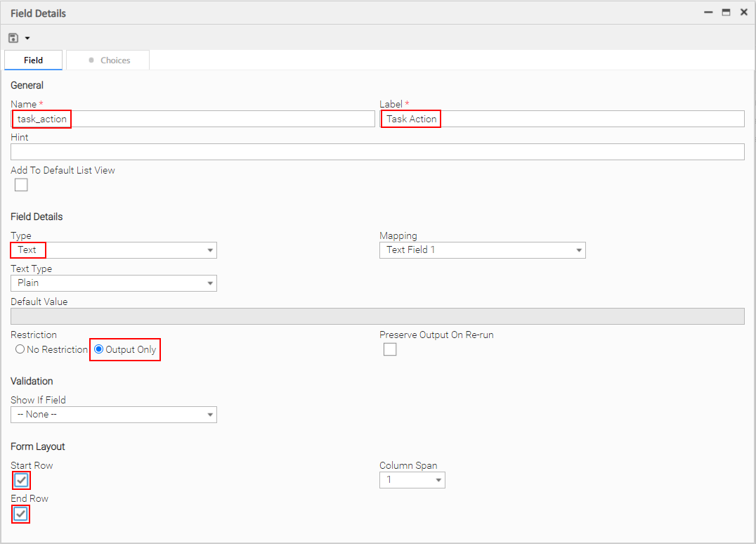756x544 pixels.
Task: Maximize the Field Details window
Action: 726,13
